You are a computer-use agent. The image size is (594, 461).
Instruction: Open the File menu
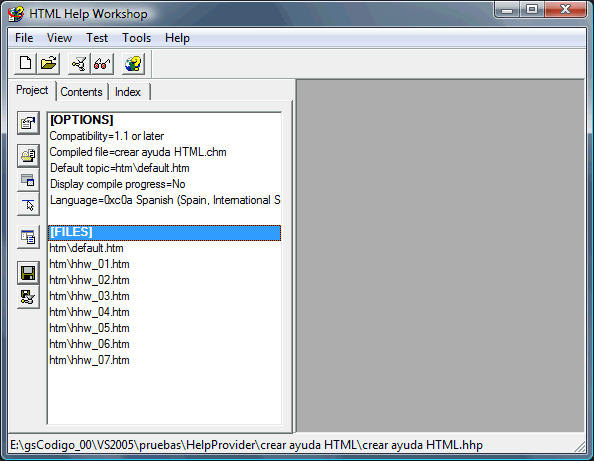click(x=24, y=38)
